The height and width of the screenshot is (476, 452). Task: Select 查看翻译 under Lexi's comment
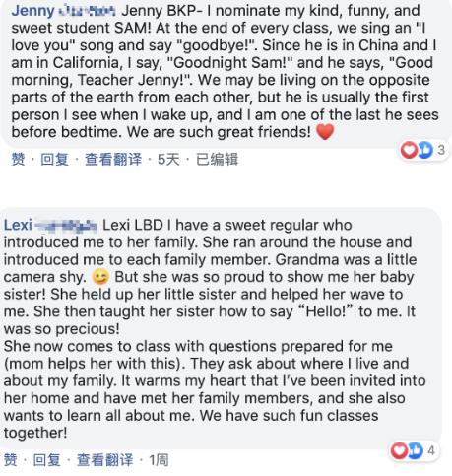(104, 460)
